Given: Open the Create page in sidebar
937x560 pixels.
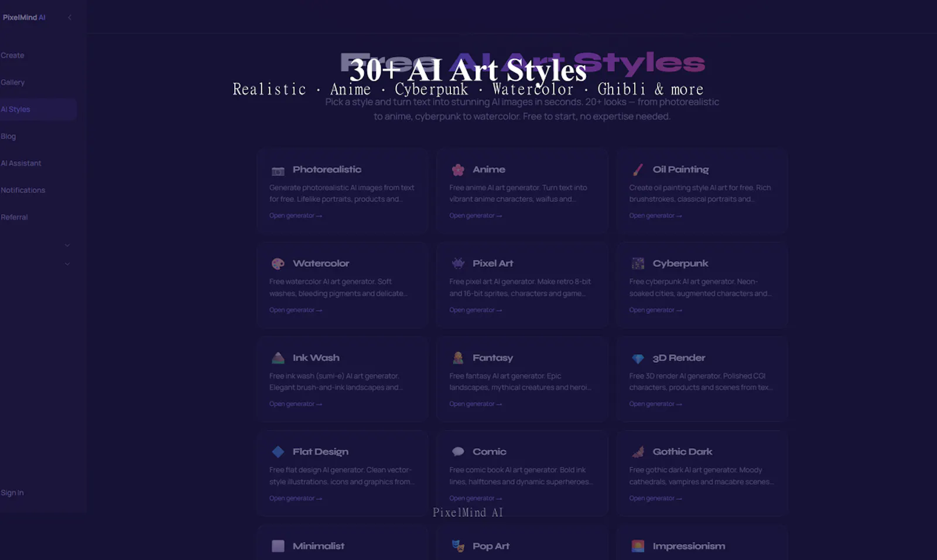Looking at the screenshot, I should tap(12, 56).
